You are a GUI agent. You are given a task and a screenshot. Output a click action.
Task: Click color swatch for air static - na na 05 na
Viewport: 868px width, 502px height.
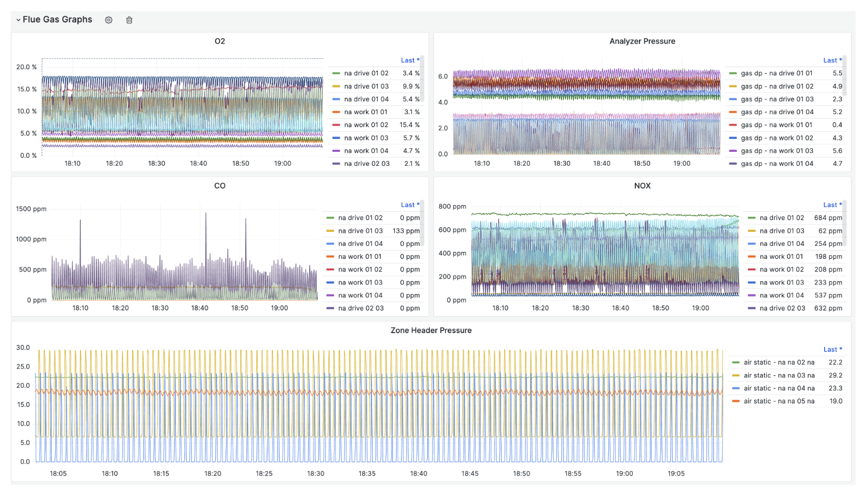pyautogui.click(x=736, y=401)
